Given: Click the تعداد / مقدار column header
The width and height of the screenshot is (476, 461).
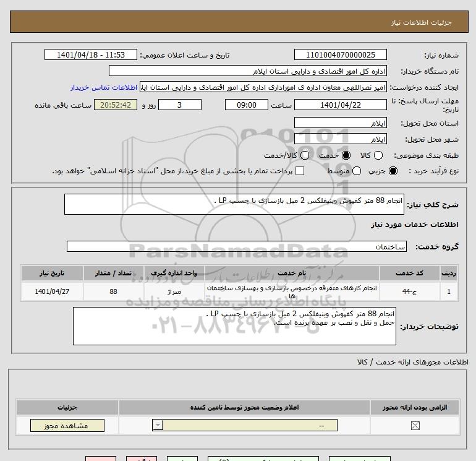Looking at the screenshot, I should coord(113,273).
